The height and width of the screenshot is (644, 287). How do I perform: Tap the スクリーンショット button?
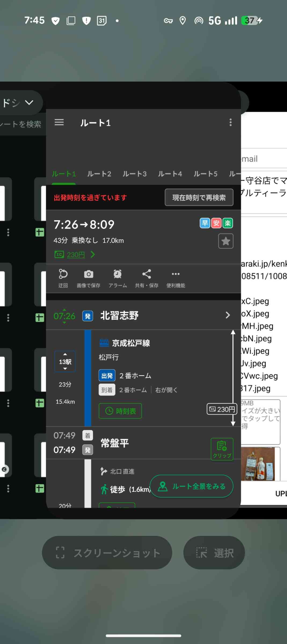(107, 553)
